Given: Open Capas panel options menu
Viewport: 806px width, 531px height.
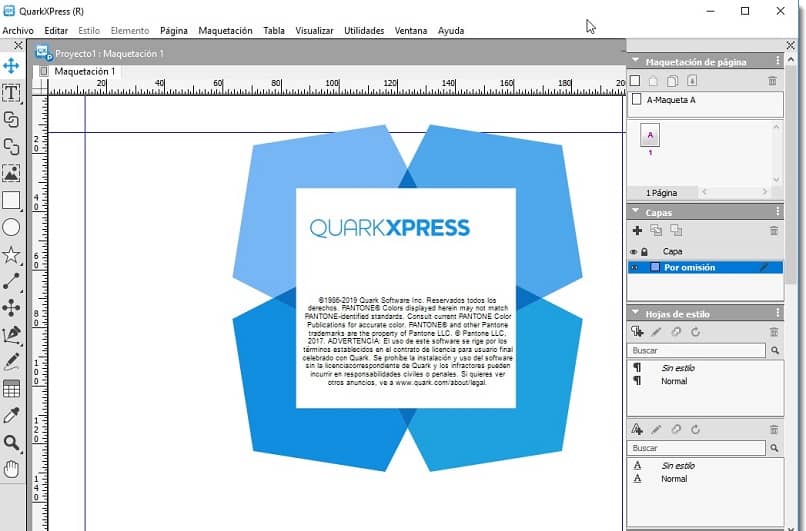Looking at the screenshot, I should [x=777, y=211].
